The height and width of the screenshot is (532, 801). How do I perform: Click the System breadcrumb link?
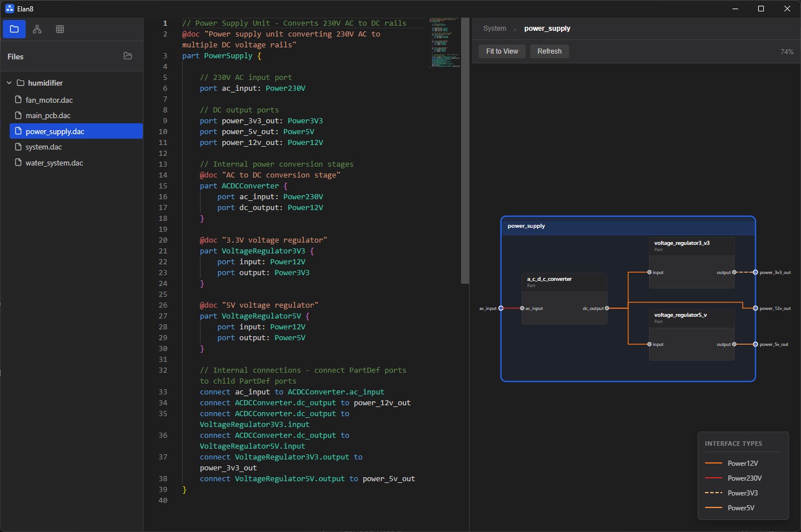495,28
